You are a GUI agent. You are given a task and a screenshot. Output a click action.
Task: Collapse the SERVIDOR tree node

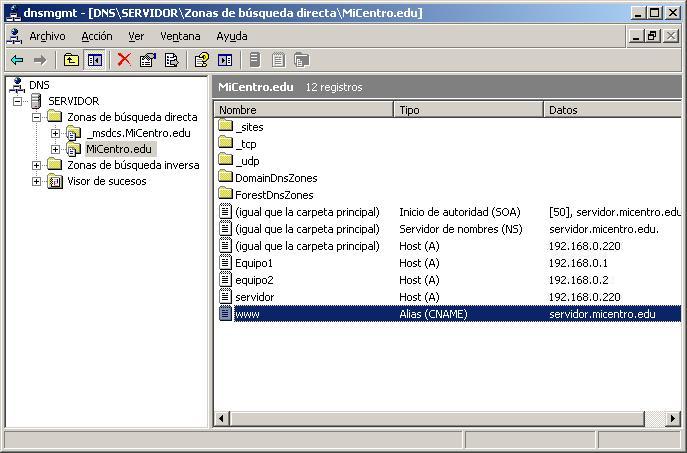pyautogui.click(x=18, y=101)
